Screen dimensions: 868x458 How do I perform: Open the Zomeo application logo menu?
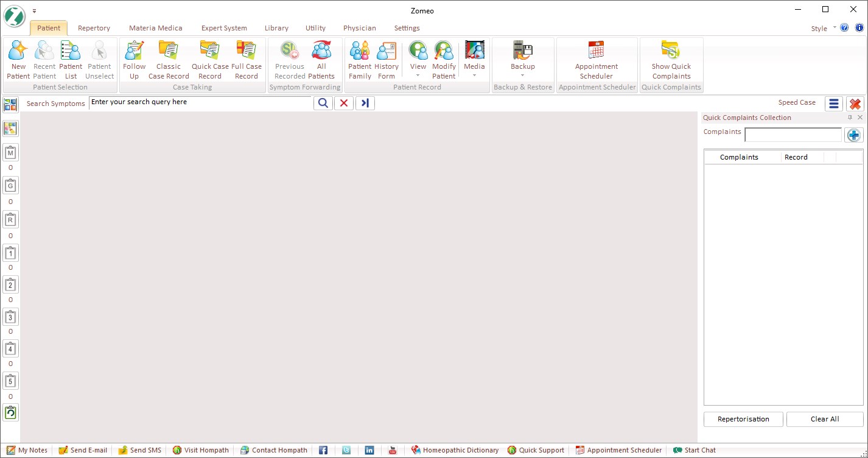[15, 16]
